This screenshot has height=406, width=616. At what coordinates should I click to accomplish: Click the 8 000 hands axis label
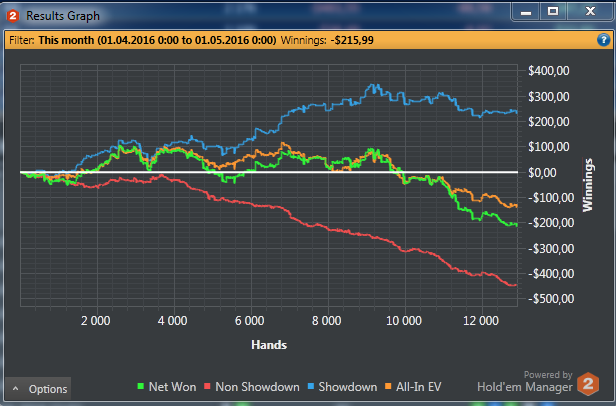pyautogui.click(x=326, y=321)
